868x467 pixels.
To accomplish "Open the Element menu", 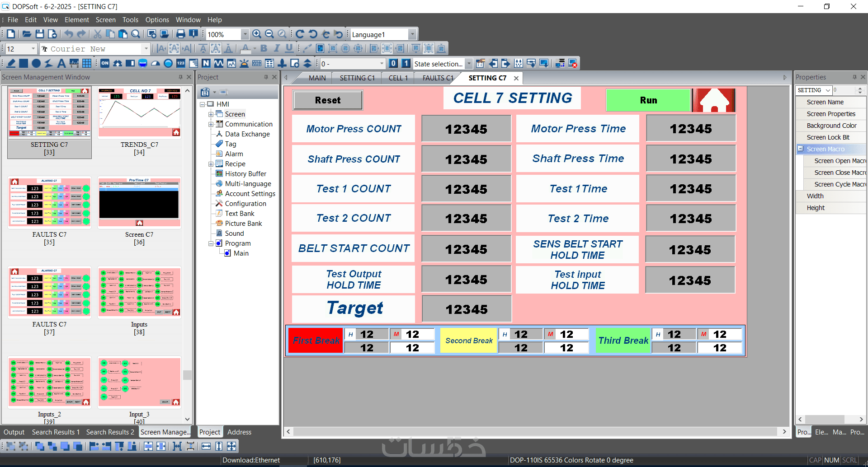I will click(x=77, y=20).
